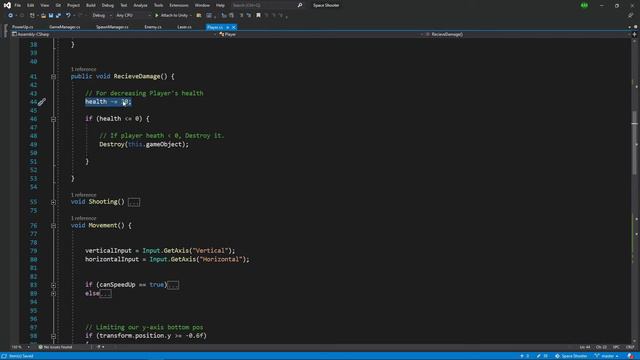This screenshot has height=360, width=640.
Task: Click the No issues found indicator
Action: [x=56, y=347]
